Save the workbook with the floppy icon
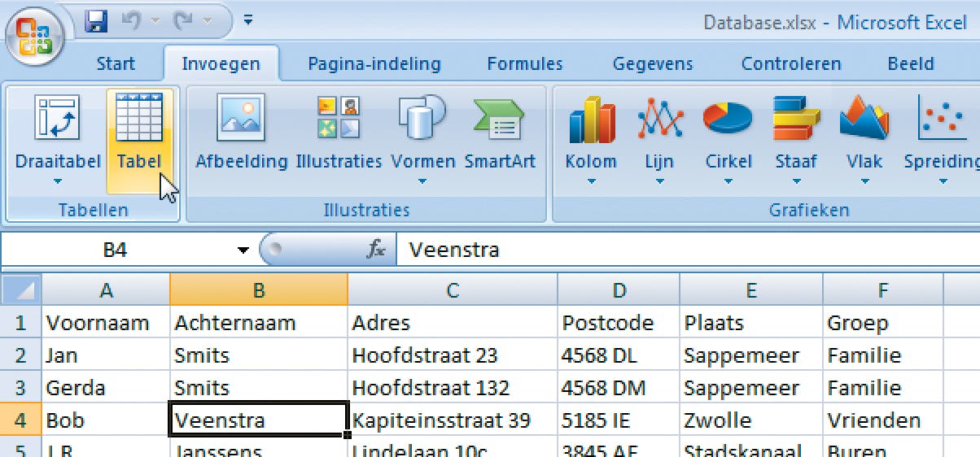980x457 pixels. point(97,20)
